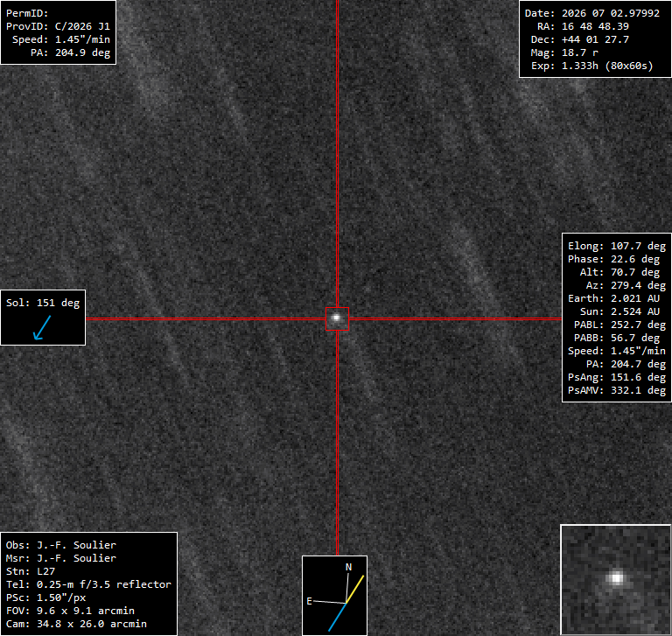Click 'PsAng: 151.6 deg' text
672x636 pixels.
coord(617,377)
